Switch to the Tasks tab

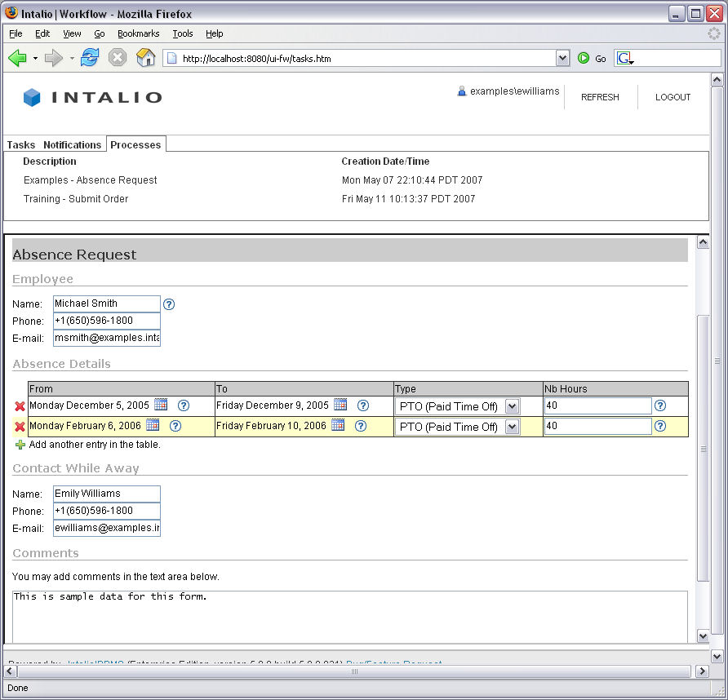pyautogui.click(x=21, y=144)
